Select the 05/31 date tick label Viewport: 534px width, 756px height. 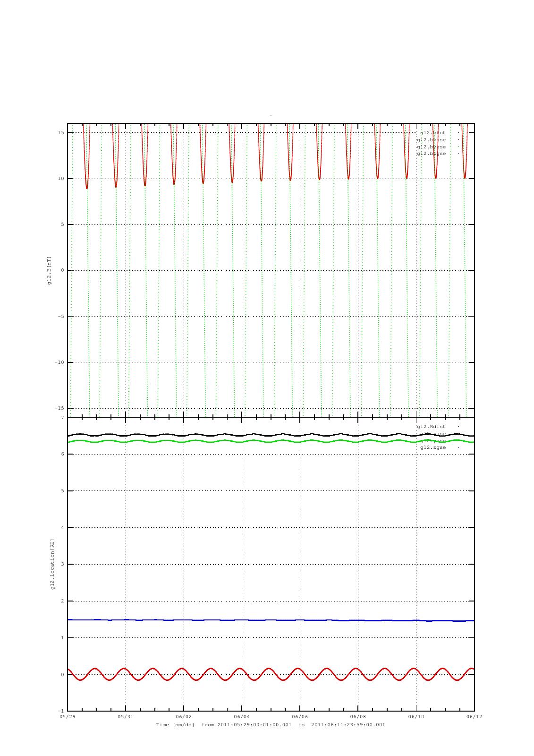coord(126,716)
